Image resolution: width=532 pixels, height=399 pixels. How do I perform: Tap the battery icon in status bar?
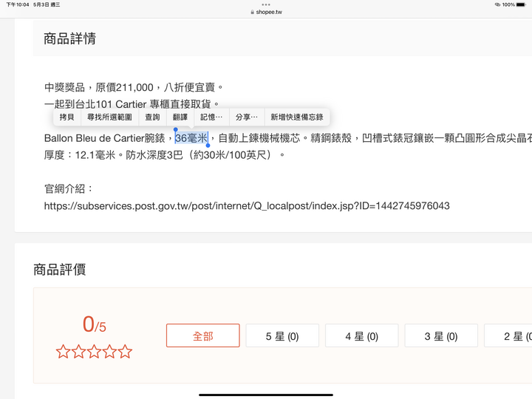click(x=522, y=4)
